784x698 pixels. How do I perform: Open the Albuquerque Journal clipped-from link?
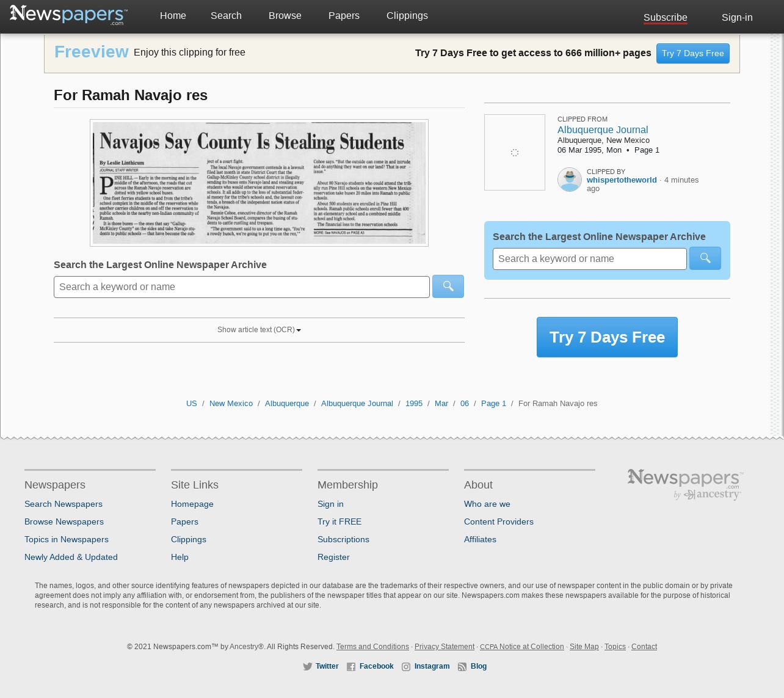pos(603,129)
